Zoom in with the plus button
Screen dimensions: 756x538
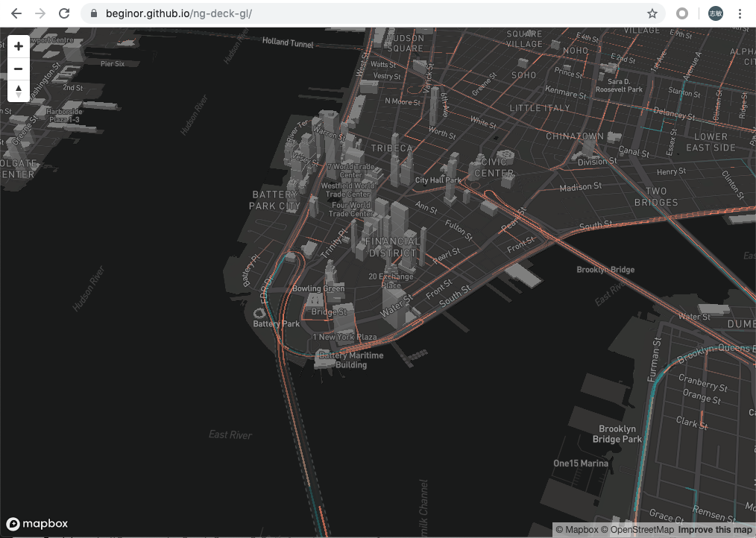click(19, 46)
